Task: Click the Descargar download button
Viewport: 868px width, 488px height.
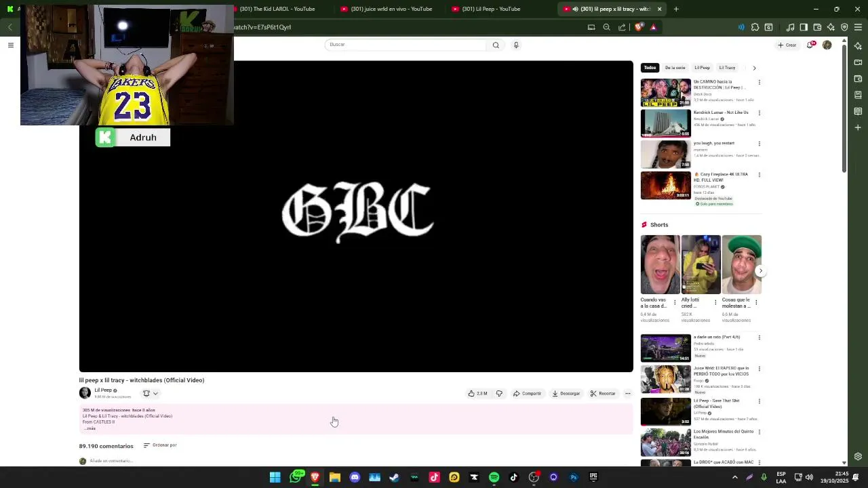Action: click(x=566, y=393)
